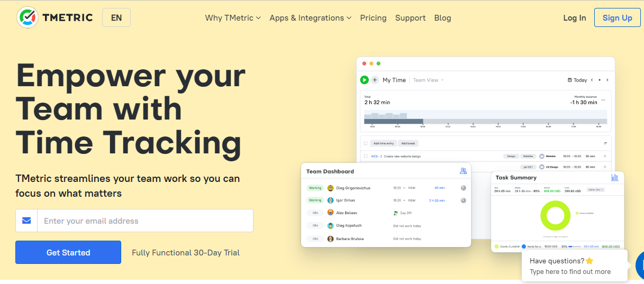The image size is (644, 284).
Task: Click the bar chart icon in Task Summary
Action: (615, 178)
